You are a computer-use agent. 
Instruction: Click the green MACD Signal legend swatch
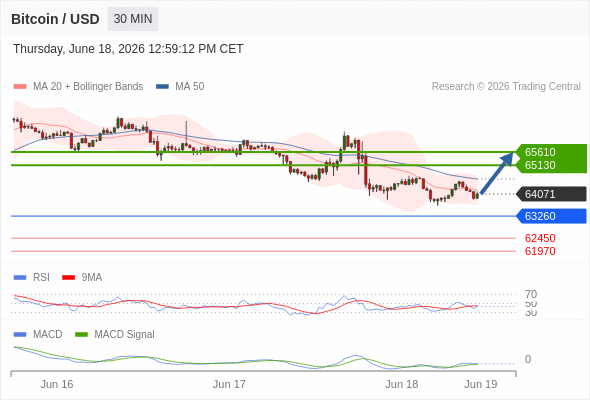[81, 334]
